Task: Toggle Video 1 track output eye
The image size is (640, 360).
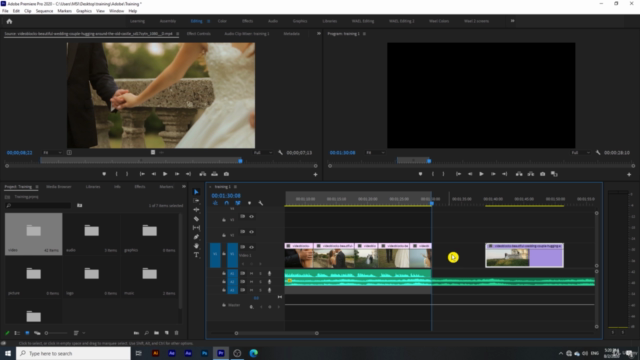Action: pos(251,247)
